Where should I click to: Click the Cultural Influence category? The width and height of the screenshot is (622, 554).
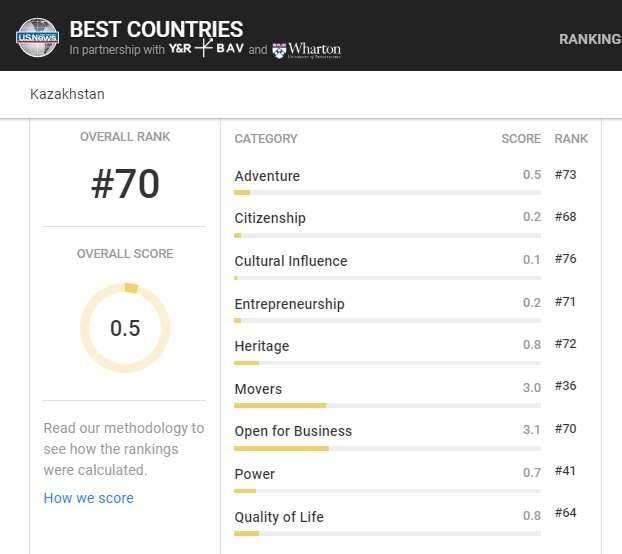(291, 261)
